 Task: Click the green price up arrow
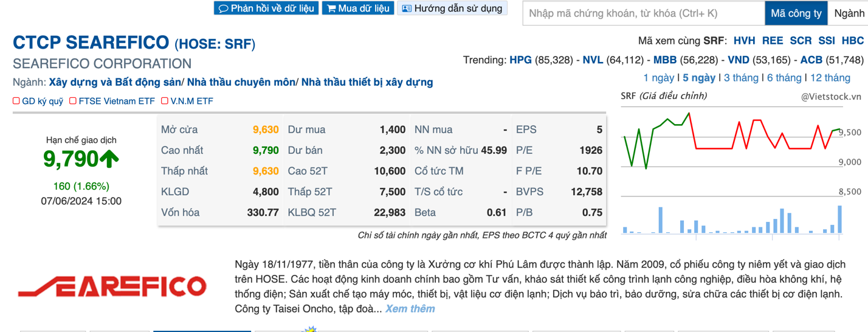pyautogui.click(x=109, y=159)
